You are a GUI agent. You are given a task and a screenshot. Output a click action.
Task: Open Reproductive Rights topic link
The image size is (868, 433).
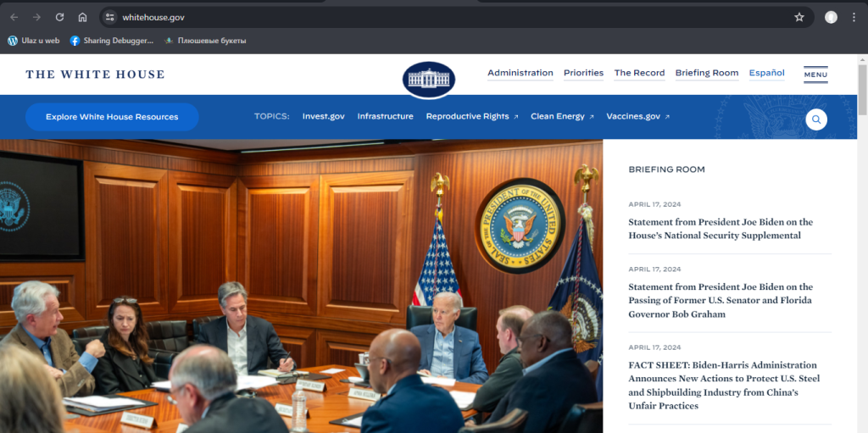[470, 116]
